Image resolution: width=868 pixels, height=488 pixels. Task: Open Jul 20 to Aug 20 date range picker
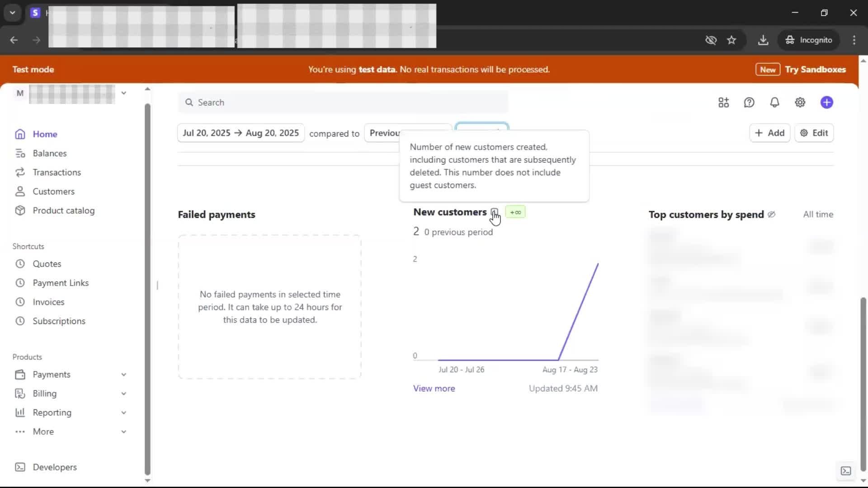[x=241, y=133]
